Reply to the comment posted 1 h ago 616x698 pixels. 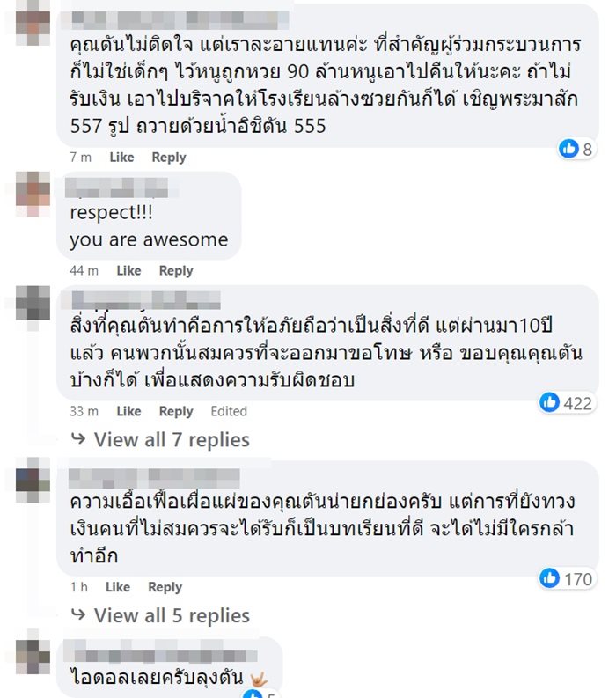tap(165, 587)
